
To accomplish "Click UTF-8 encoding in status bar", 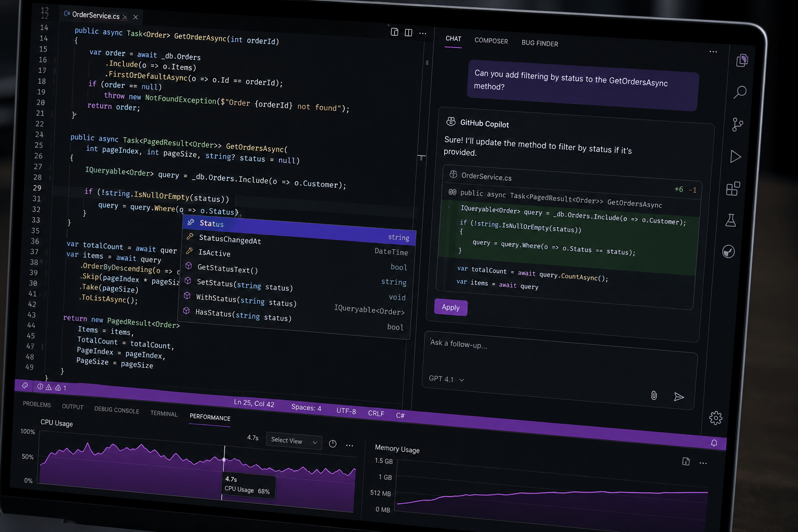I will [346, 411].
